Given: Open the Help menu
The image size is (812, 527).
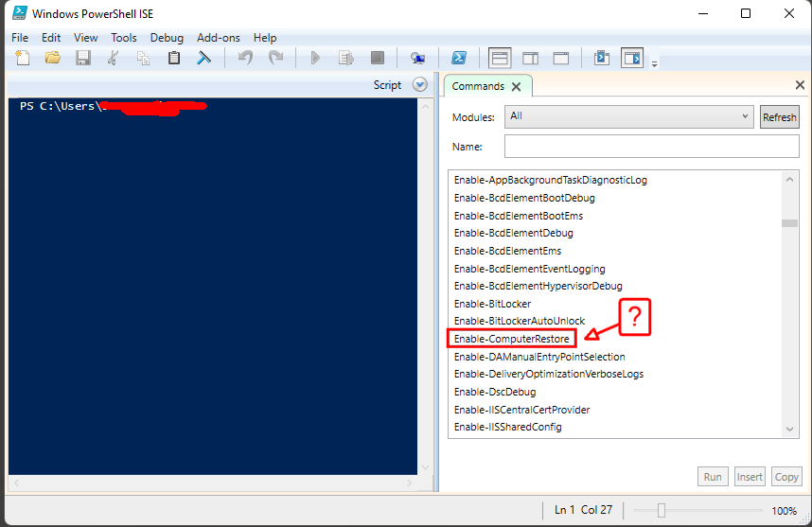Looking at the screenshot, I should [265, 38].
